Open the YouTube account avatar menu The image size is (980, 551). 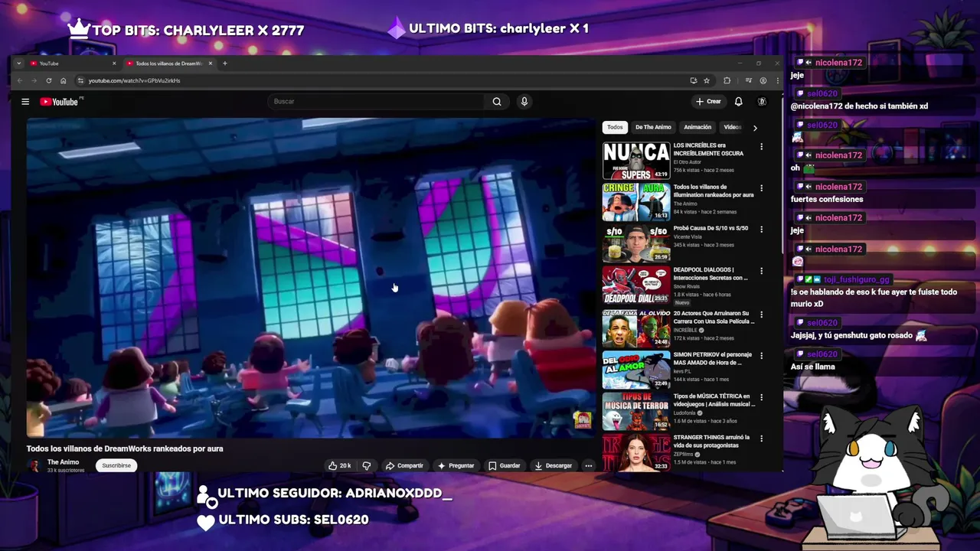pyautogui.click(x=762, y=101)
